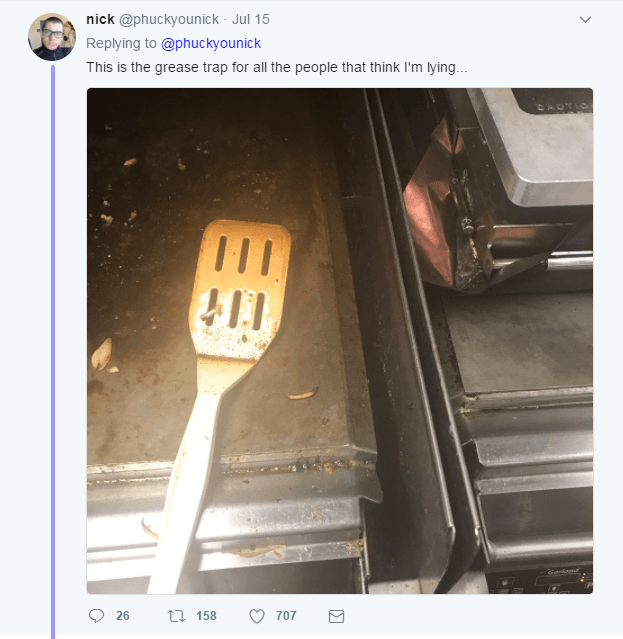The height and width of the screenshot is (639, 623).
Task: Expand the grease trap photo
Action: 340,340
